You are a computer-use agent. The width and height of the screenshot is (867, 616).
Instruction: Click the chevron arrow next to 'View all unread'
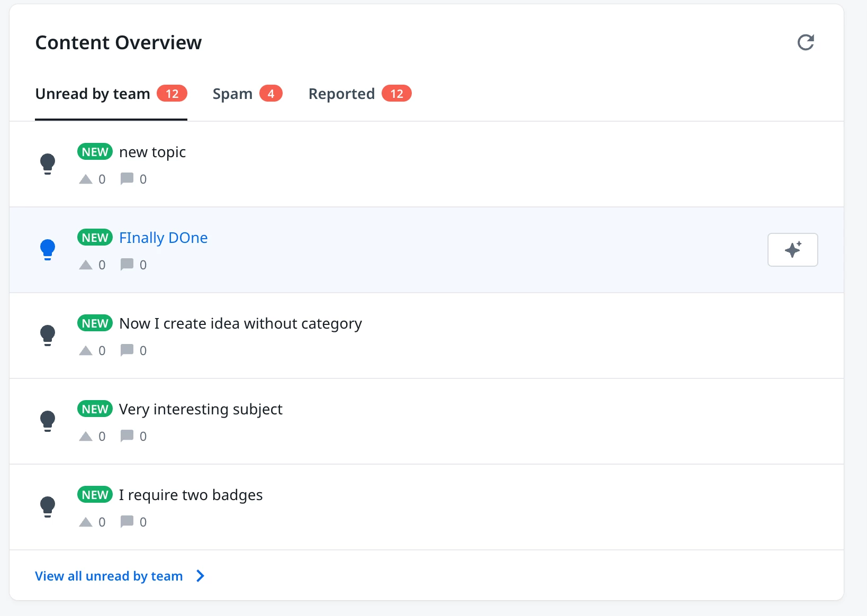pos(200,576)
